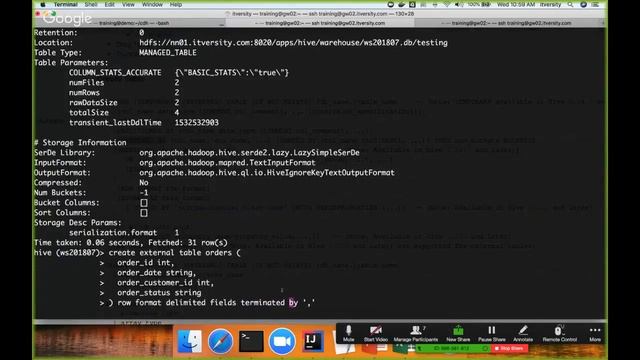Open the Terminal application menu

tap(66, 4)
